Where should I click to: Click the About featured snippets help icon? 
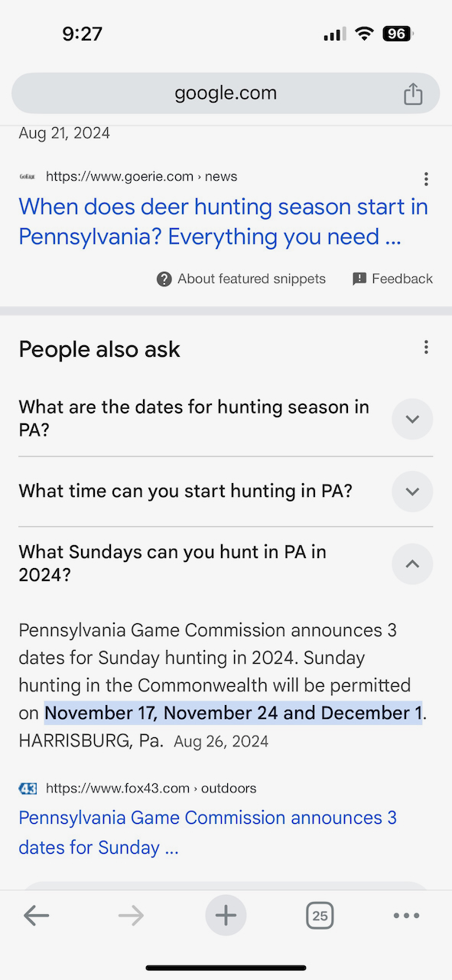coord(164,279)
